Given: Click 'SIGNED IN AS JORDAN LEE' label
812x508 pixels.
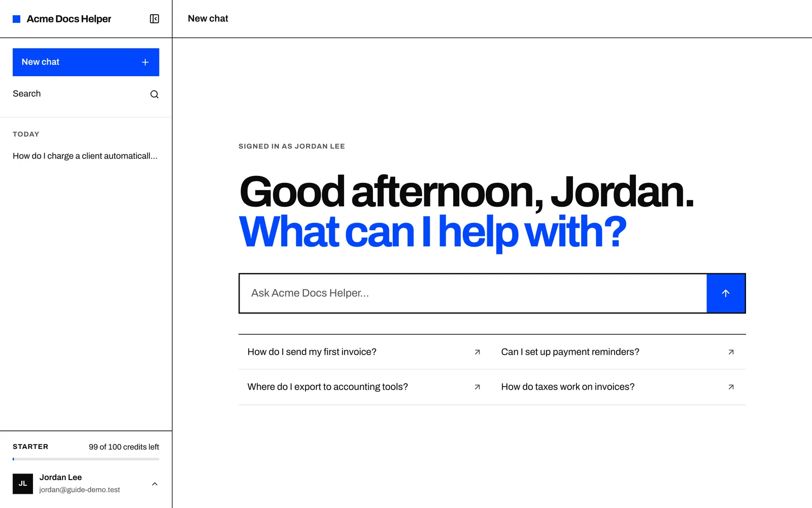Looking at the screenshot, I should (292, 146).
